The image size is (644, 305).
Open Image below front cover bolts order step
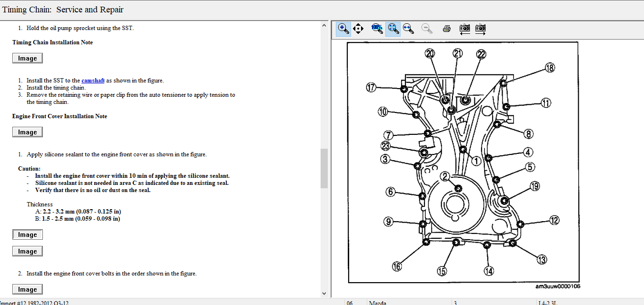point(27,289)
